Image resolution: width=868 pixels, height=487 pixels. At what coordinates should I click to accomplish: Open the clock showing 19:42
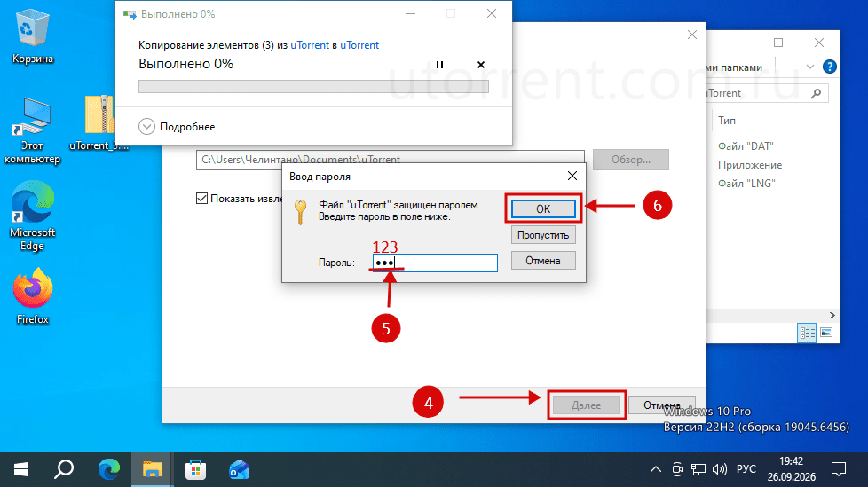[x=792, y=469]
